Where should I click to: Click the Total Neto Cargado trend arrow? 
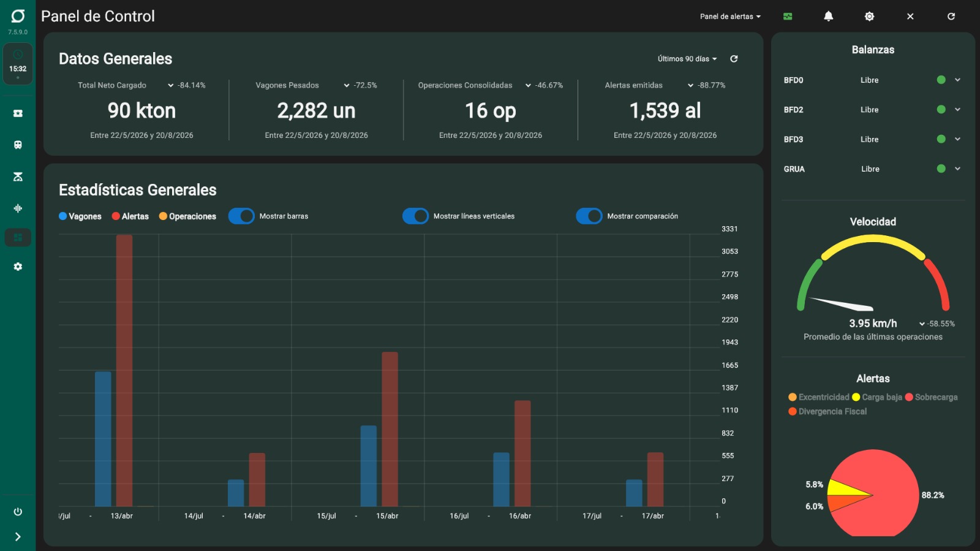170,85
